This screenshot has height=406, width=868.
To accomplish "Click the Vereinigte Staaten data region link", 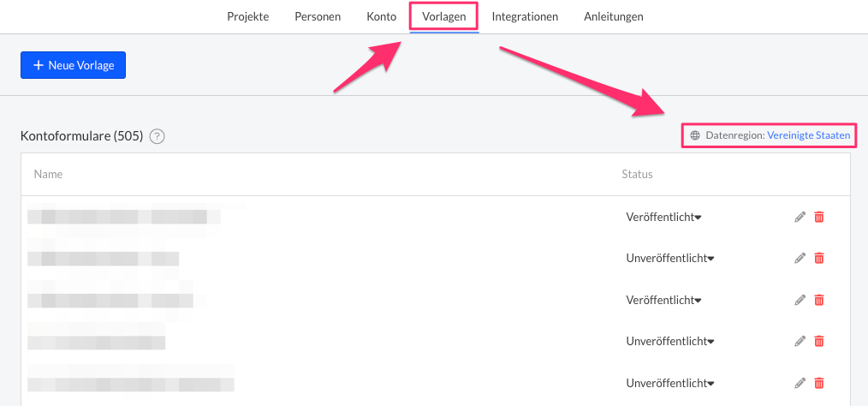I will coord(810,135).
